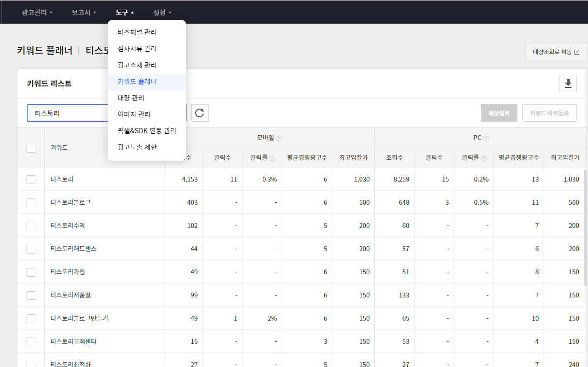Collapse the 도구 dropdown menu
588x367 pixels.
tap(125, 12)
